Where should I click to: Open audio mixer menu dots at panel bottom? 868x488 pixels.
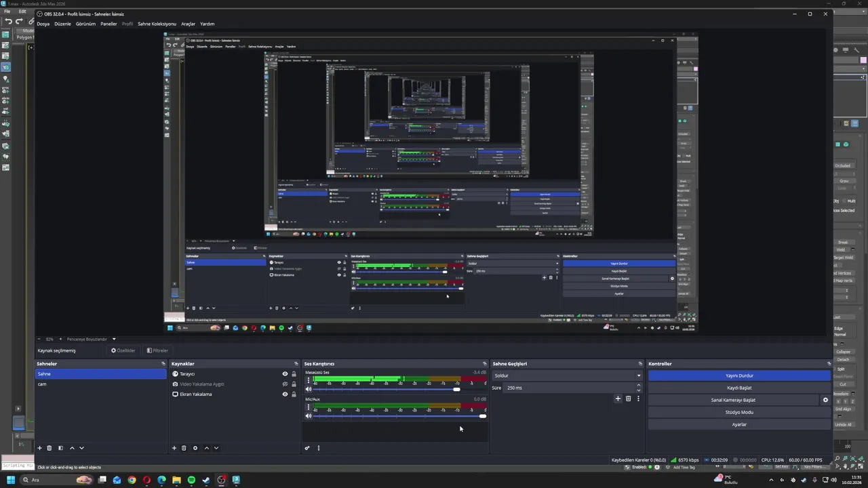pyautogui.click(x=318, y=448)
